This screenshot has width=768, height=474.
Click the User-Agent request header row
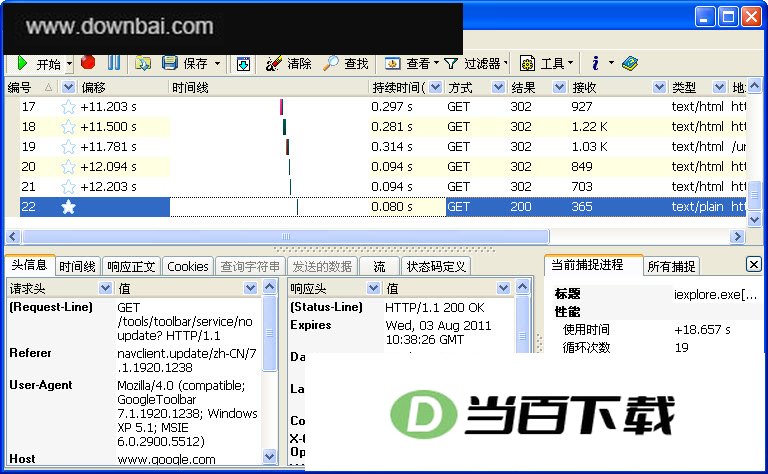coord(135,413)
